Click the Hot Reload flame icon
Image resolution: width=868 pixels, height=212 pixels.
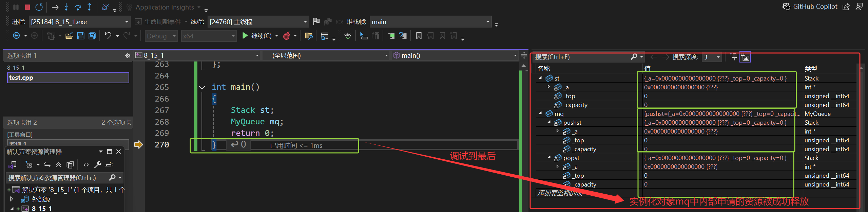[x=287, y=36]
